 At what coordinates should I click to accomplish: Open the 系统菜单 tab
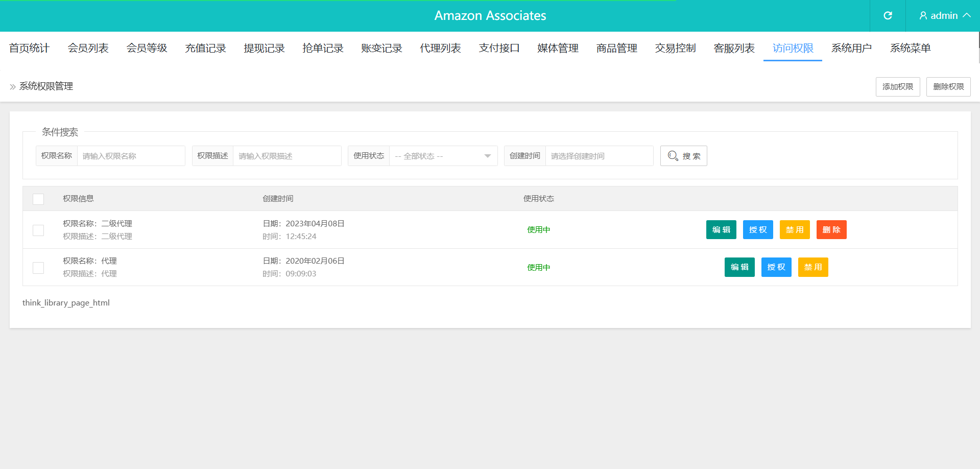point(910,48)
